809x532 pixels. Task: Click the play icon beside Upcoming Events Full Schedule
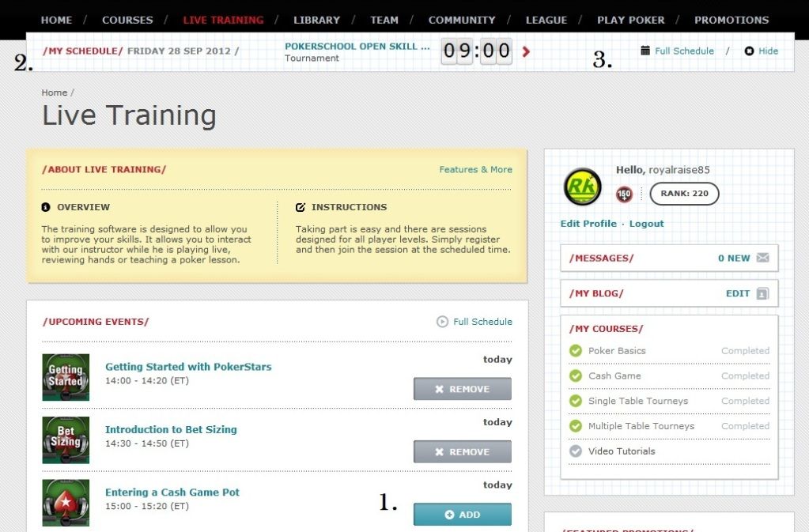(x=442, y=322)
